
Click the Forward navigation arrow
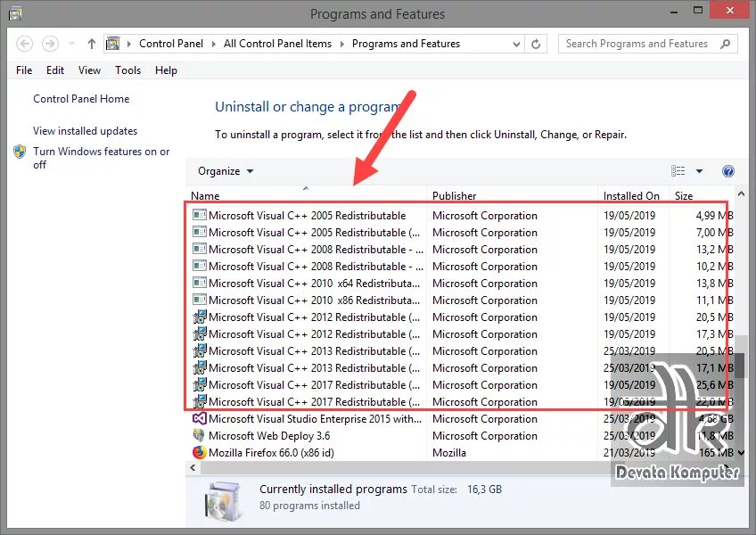click(50, 44)
